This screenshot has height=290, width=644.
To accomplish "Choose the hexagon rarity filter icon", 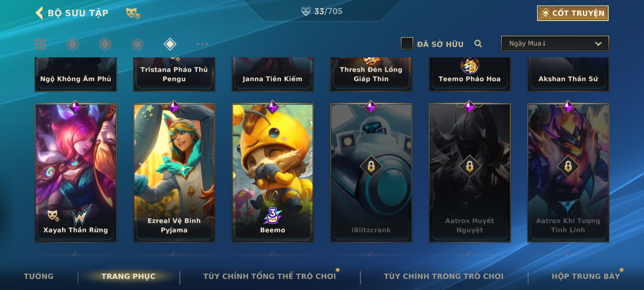I will pos(105,44).
